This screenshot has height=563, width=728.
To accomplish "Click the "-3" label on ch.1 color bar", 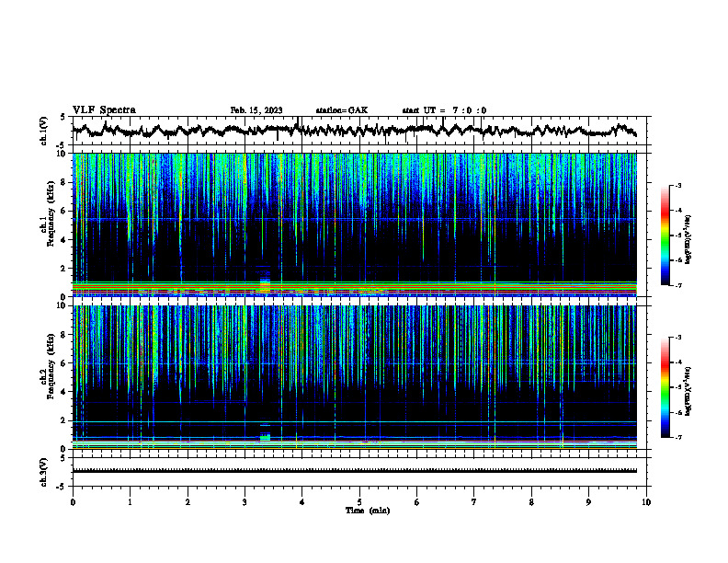I will coord(678,186).
